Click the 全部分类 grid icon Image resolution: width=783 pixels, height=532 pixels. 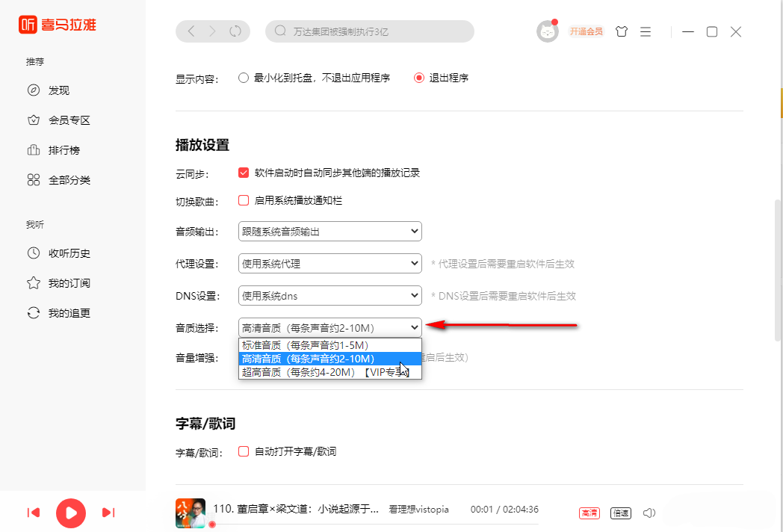[34, 180]
